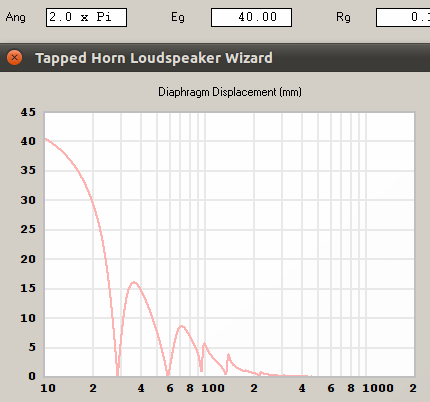
Task: Click the 45 value on vertical axis
Action: coord(28,112)
